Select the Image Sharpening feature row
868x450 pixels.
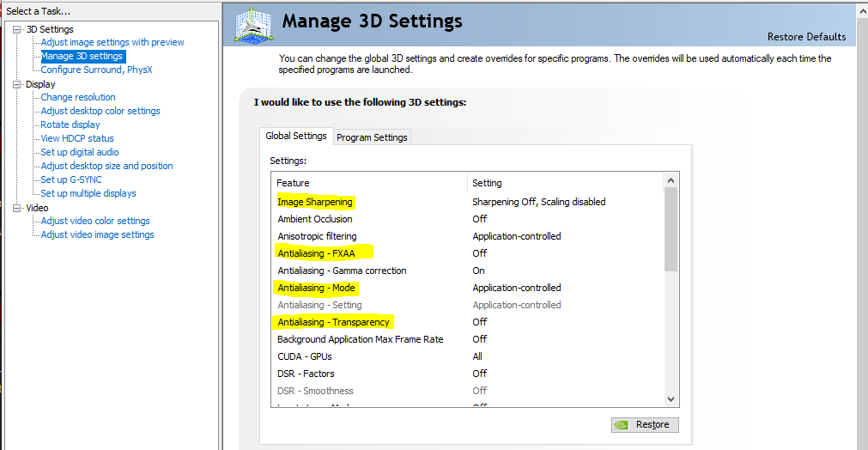[x=315, y=202]
